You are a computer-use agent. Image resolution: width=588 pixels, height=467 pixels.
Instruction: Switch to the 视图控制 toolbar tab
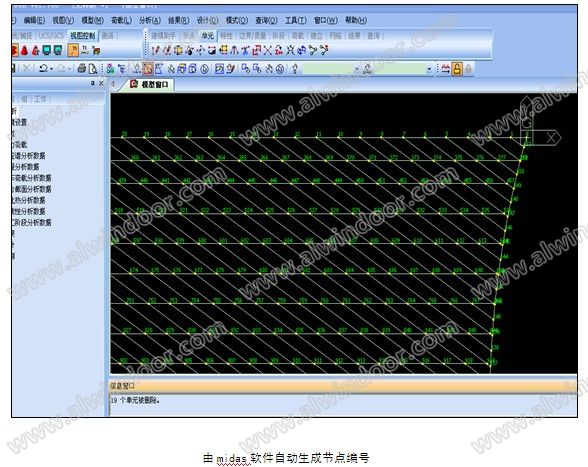tap(82, 36)
